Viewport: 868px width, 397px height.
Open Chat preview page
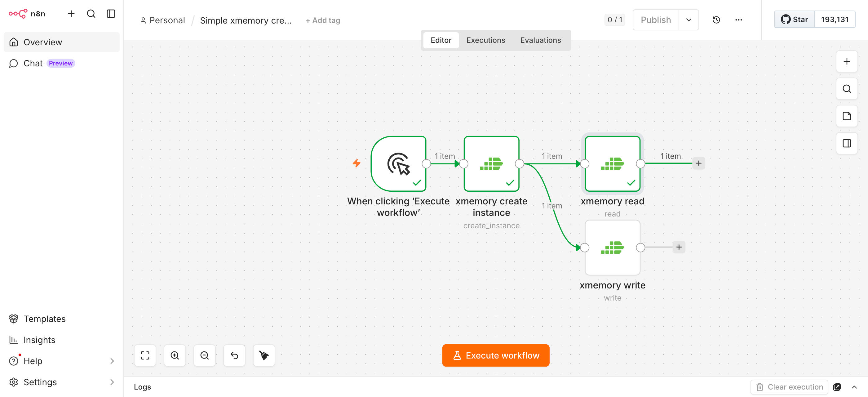tap(62, 63)
